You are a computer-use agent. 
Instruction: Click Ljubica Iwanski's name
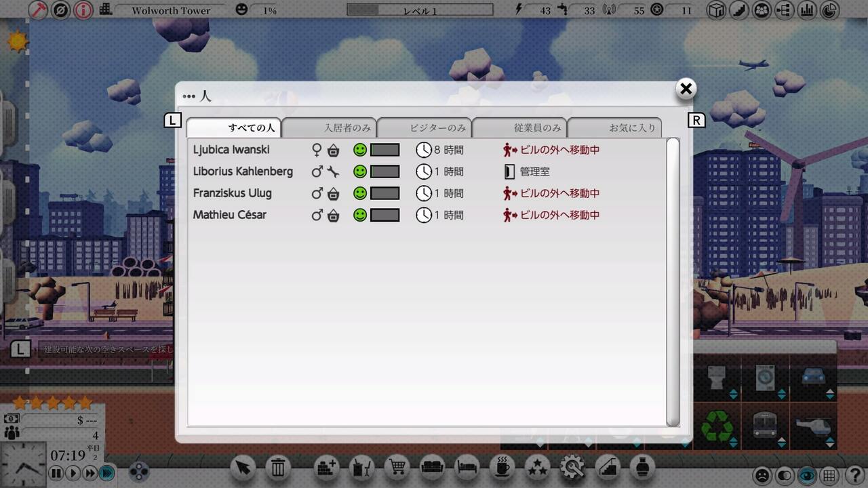coord(231,150)
